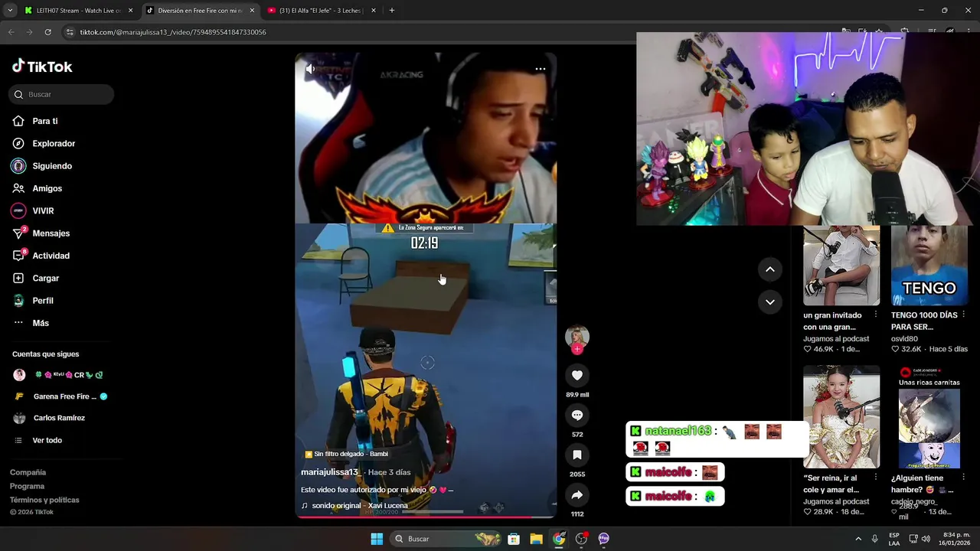Close the LEITH07 Stream tab
980x551 pixels.
(x=130, y=11)
